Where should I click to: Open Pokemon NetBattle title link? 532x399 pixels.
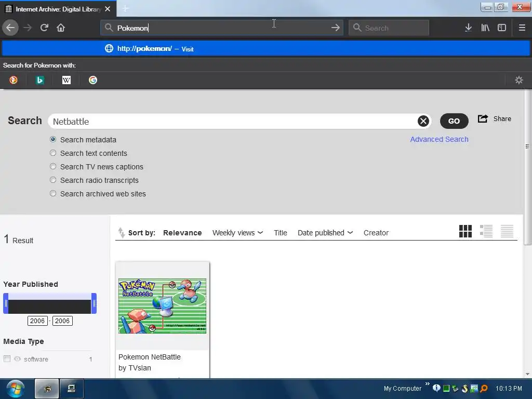pos(149,357)
